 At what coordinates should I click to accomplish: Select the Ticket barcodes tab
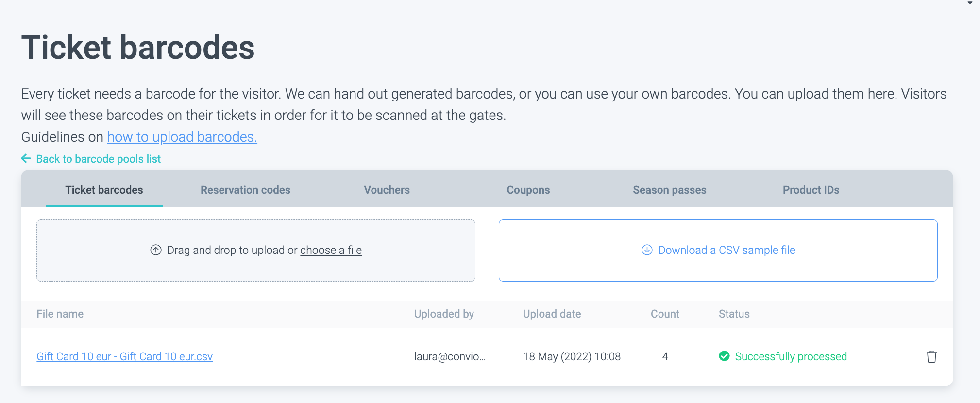point(104,190)
